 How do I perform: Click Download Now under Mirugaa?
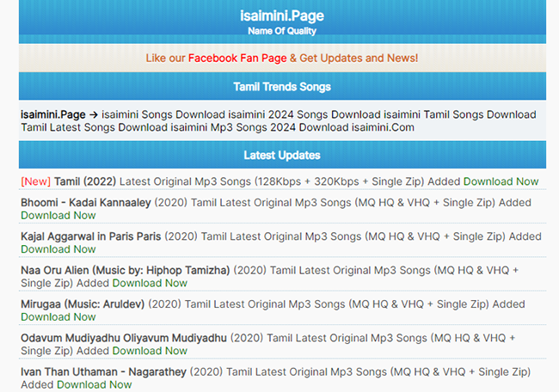[x=58, y=317]
